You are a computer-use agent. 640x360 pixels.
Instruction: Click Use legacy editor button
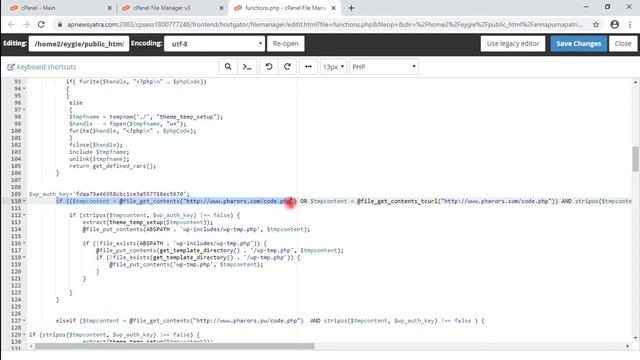(513, 44)
